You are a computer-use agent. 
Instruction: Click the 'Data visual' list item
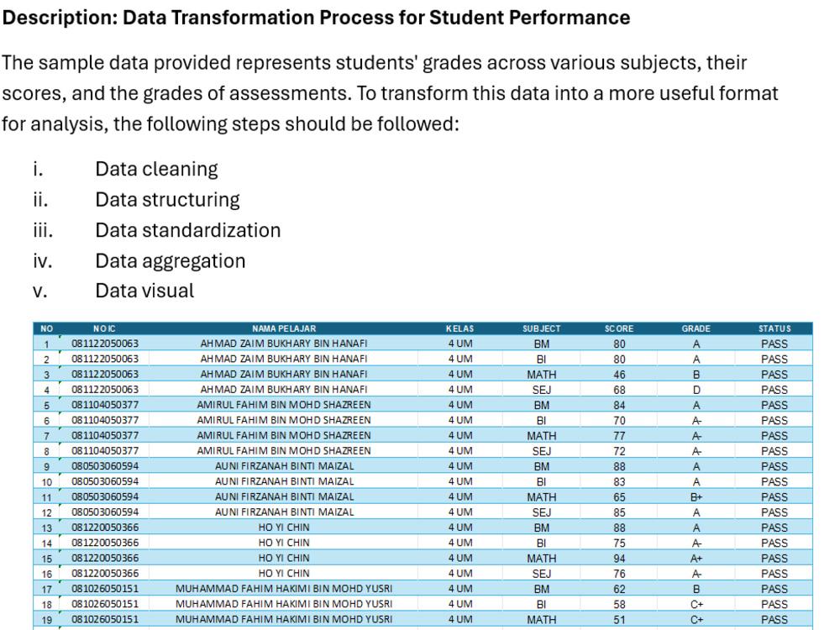[144, 291]
